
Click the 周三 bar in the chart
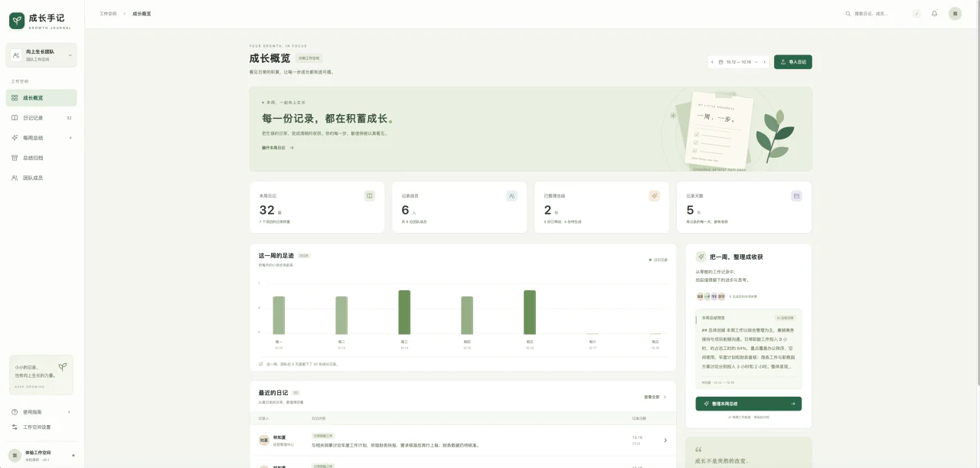pyautogui.click(x=404, y=312)
